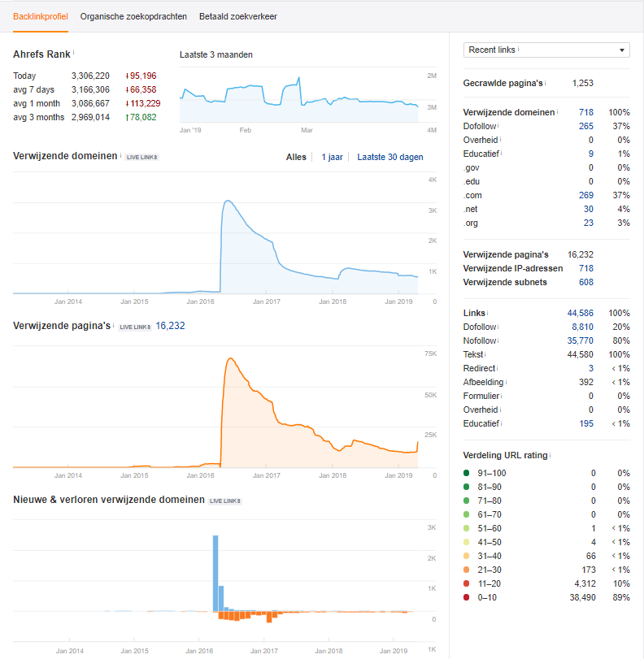
Task: Click info icon beside Verdeling URL rating
Action: tap(550, 454)
